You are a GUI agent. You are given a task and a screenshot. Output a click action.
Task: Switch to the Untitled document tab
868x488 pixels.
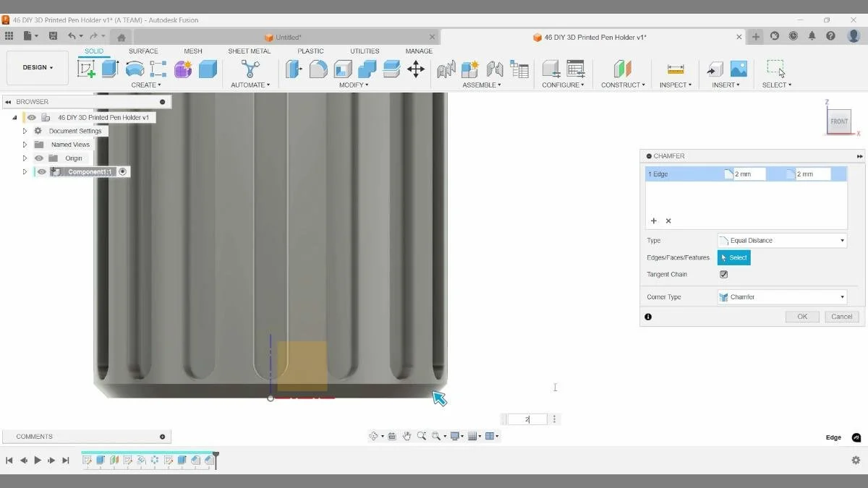pos(286,37)
